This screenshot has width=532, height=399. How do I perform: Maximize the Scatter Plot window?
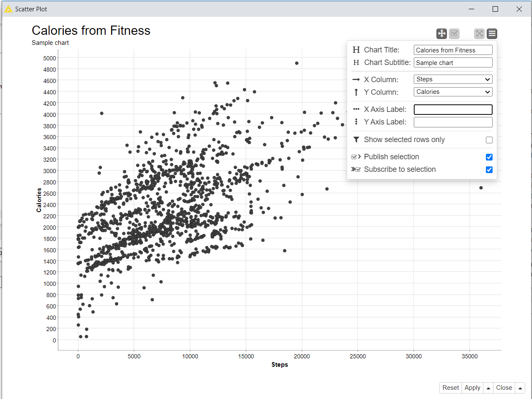[495, 9]
